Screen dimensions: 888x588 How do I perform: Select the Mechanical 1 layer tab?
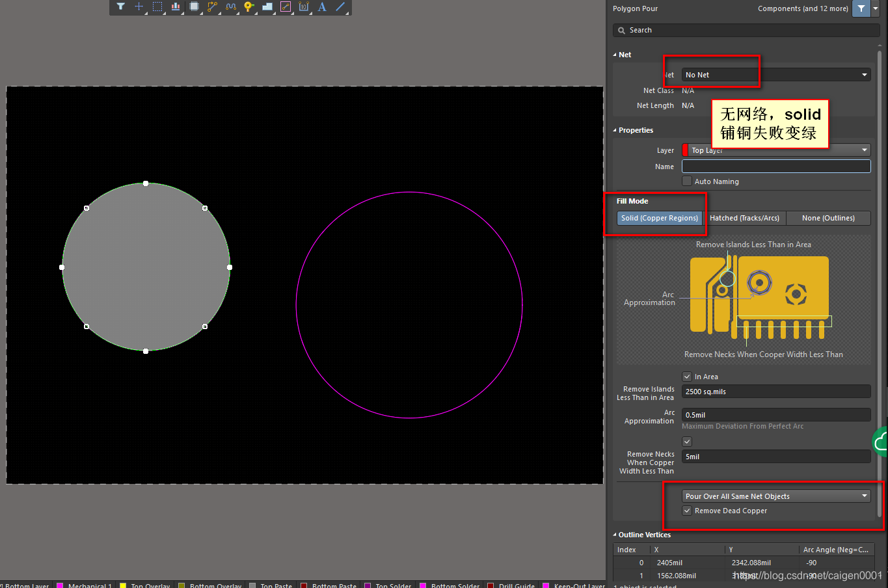point(90,585)
